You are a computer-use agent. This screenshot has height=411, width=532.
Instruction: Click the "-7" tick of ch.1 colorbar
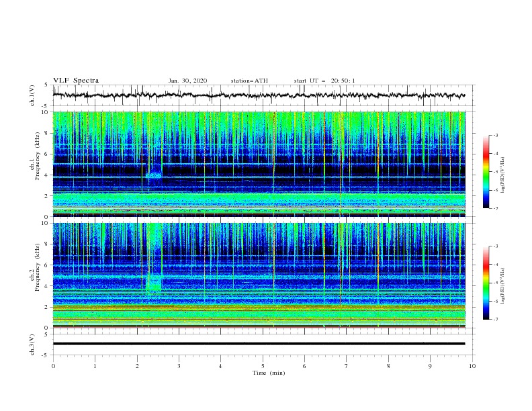pos(496,208)
